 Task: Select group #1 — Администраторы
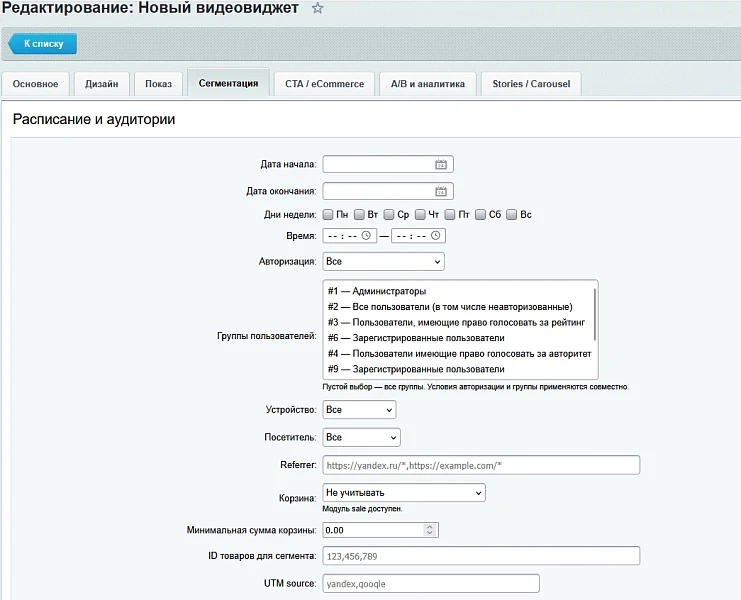(x=458, y=291)
